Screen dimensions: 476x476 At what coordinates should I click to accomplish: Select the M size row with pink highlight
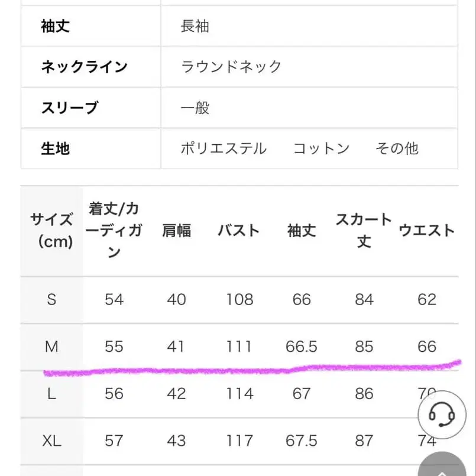point(51,347)
